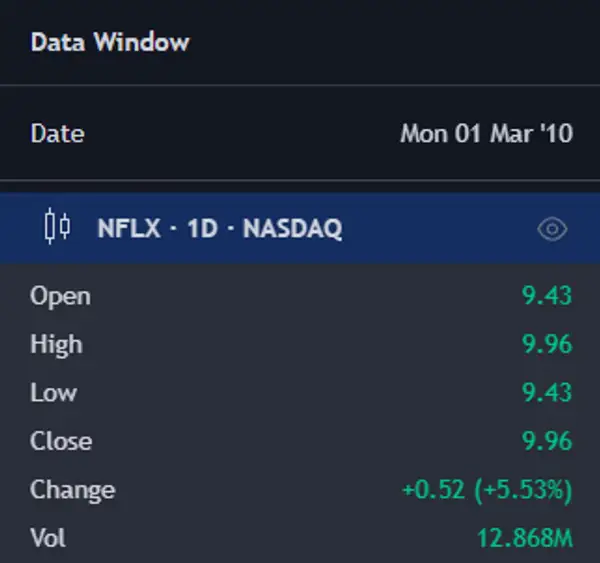Click the Open value 9.43
The width and height of the screenshot is (600, 563).
(547, 296)
